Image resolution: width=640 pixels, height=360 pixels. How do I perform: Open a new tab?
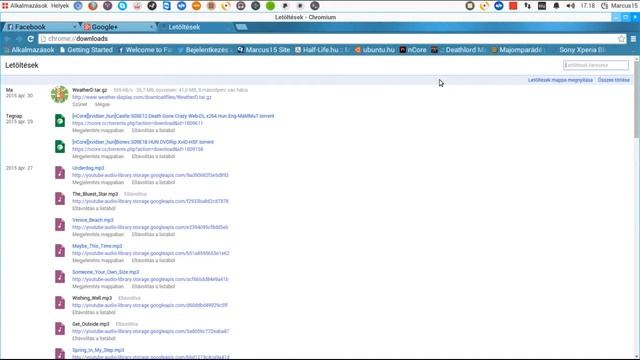click(241, 27)
